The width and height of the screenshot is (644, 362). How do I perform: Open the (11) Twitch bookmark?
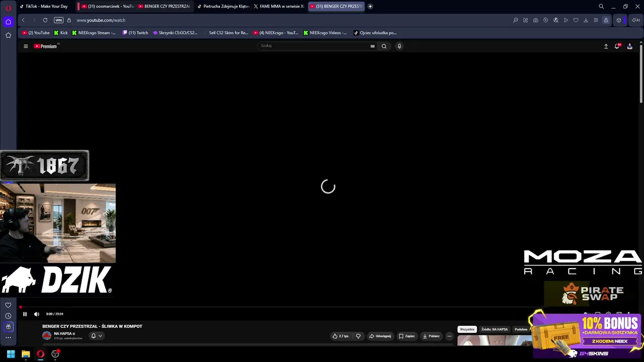coord(135,33)
